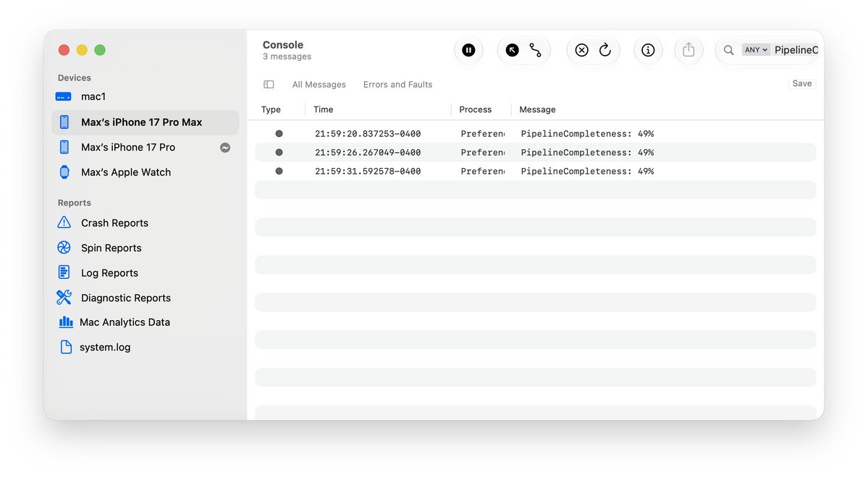
Task: Open the ANY filter dropdown
Action: (756, 50)
